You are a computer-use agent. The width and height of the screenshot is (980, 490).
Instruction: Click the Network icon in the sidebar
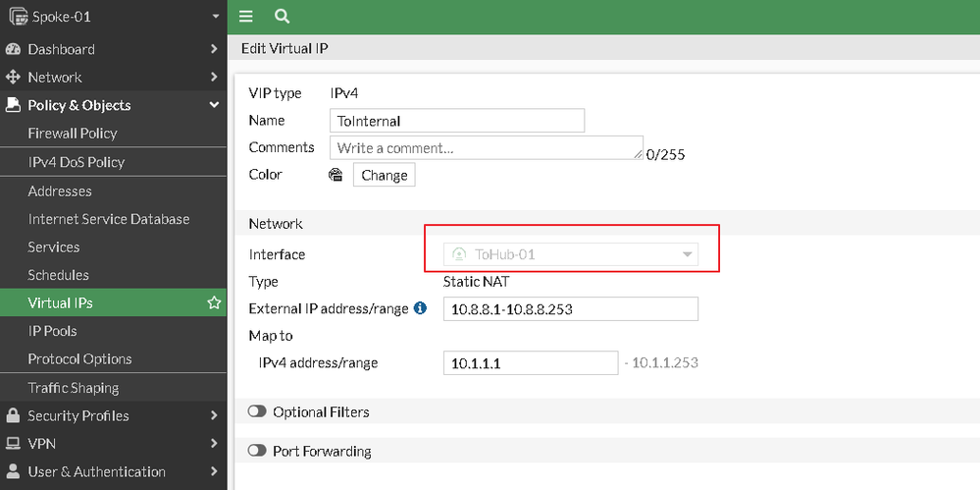13,77
